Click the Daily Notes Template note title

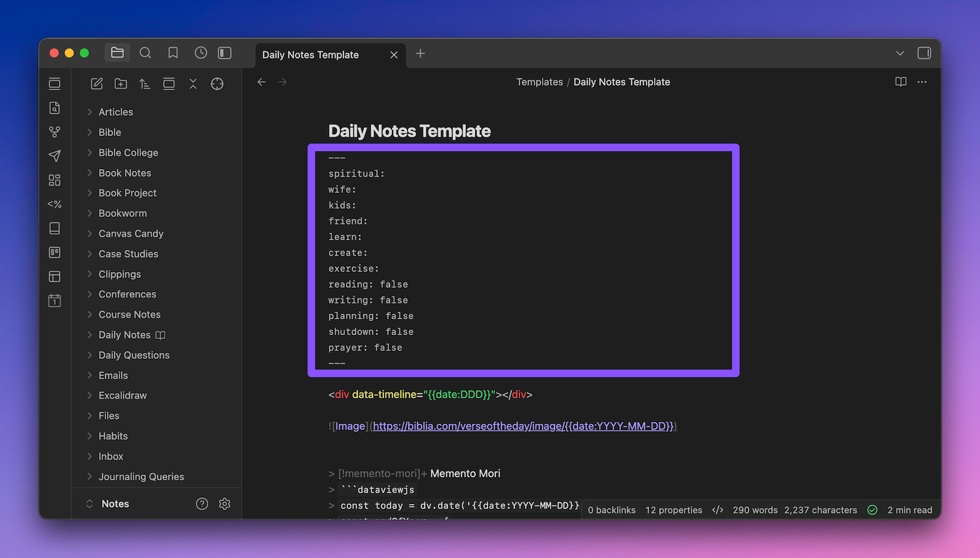pos(409,131)
